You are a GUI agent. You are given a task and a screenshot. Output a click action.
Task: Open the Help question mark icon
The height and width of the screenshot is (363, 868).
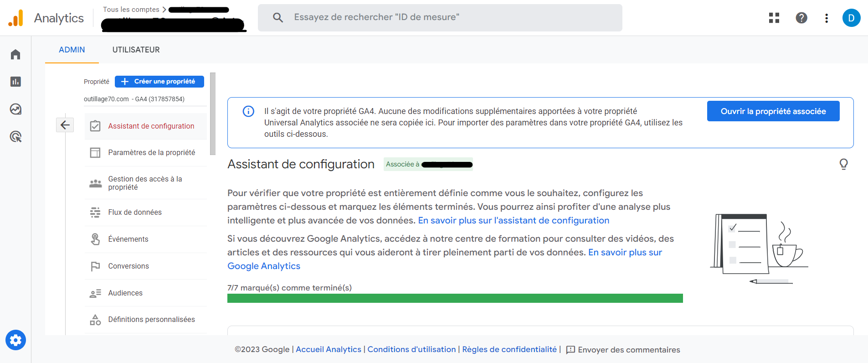pos(801,18)
